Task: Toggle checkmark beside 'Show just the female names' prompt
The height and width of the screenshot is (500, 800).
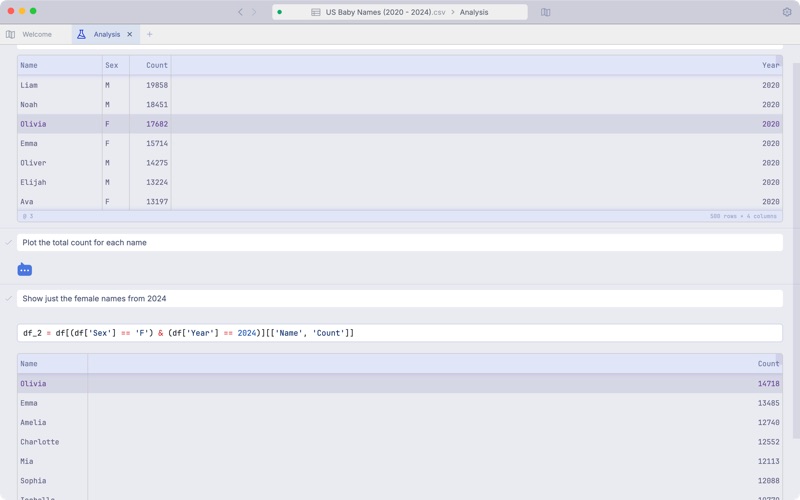Action: coord(8,298)
